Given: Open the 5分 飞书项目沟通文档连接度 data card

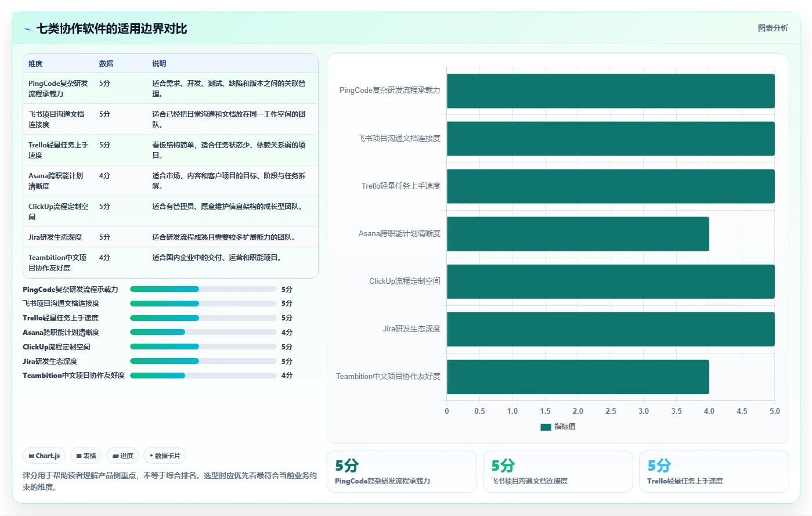Looking at the screenshot, I should 558,471.
